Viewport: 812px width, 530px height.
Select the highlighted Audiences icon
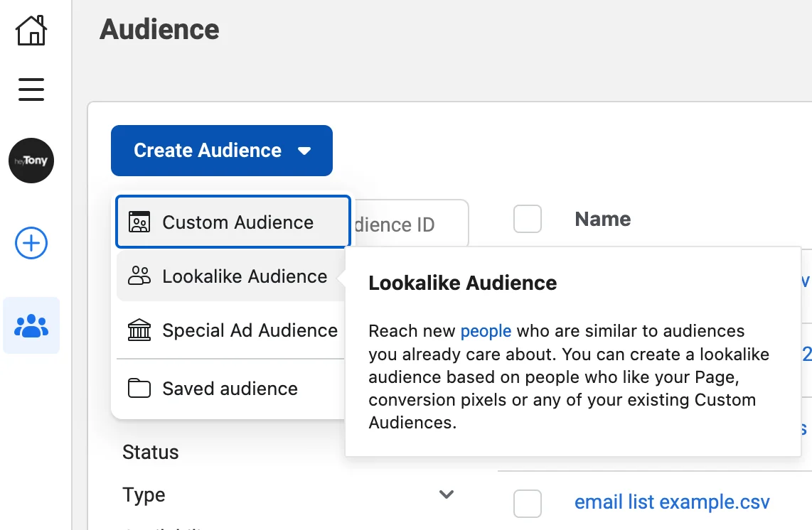click(31, 325)
